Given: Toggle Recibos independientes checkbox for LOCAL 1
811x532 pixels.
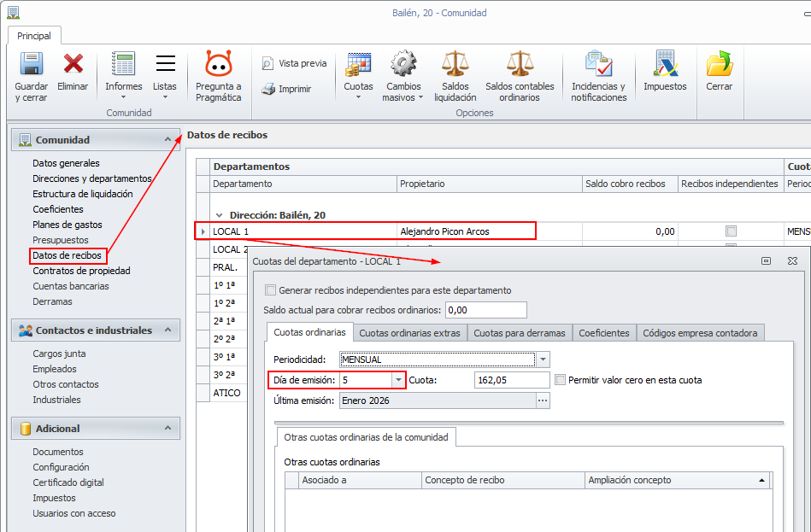Looking at the screenshot, I should pos(731,231).
